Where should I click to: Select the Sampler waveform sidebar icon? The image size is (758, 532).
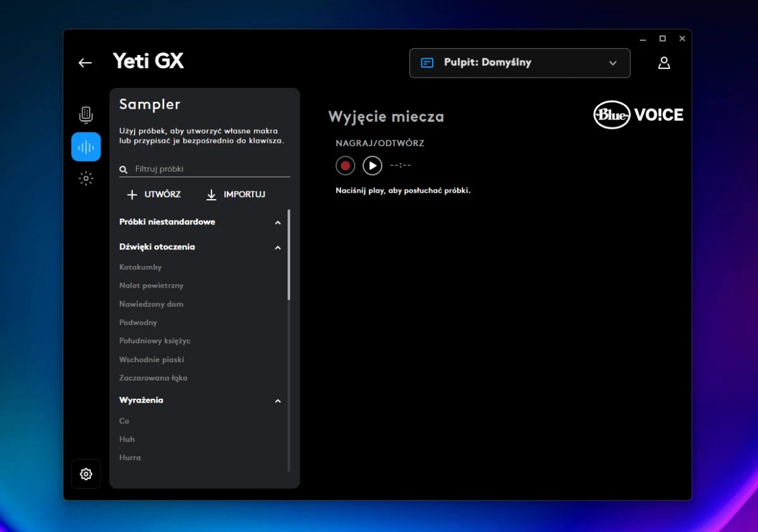pyautogui.click(x=86, y=147)
